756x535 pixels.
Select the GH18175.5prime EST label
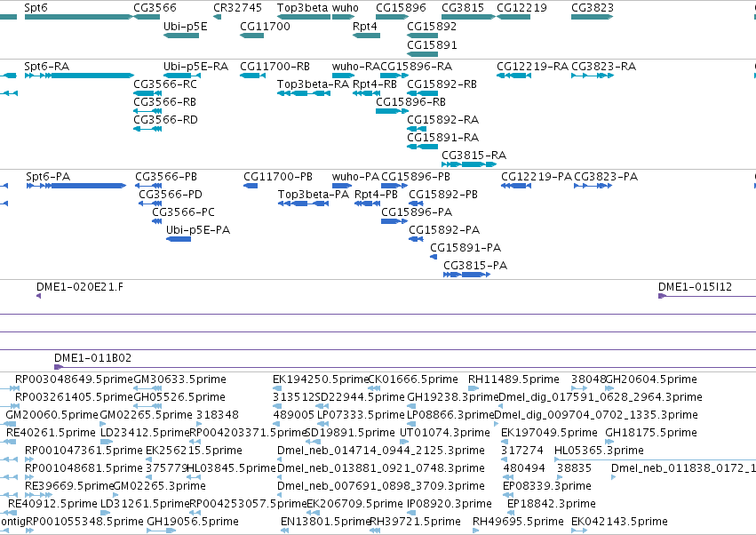pyautogui.click(x=651, y=432)
